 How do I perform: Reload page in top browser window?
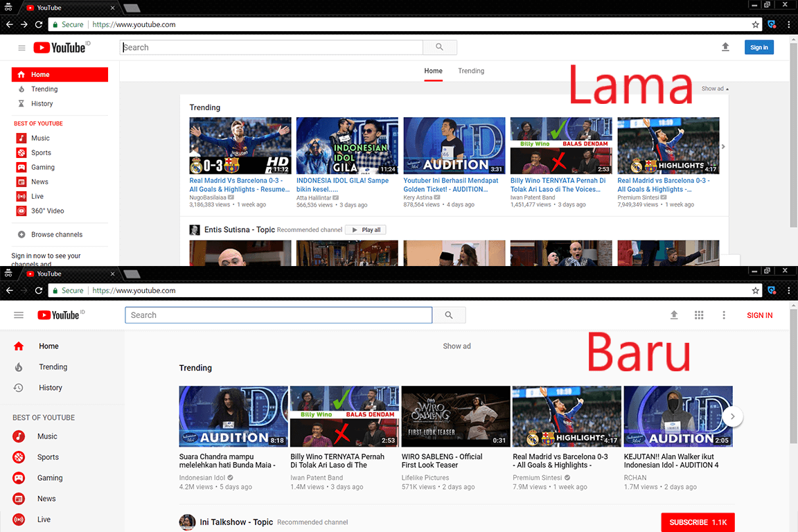[39, 24]
